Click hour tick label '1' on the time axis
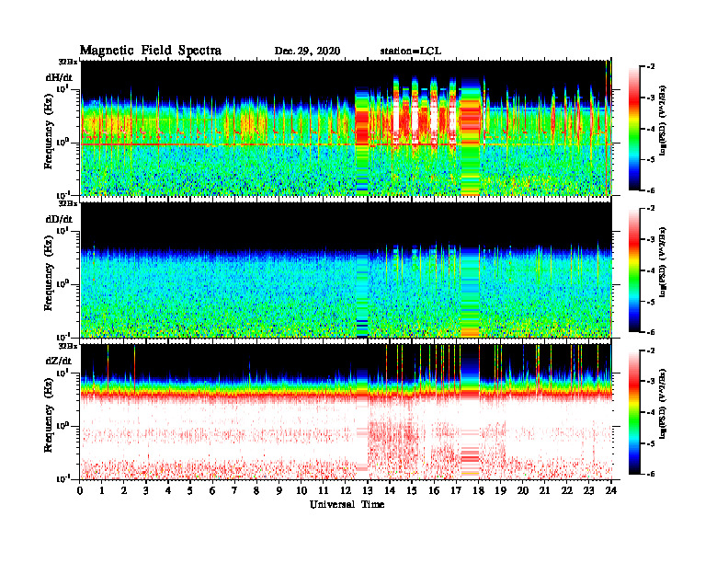728x563 pixels. pos(102,490)
